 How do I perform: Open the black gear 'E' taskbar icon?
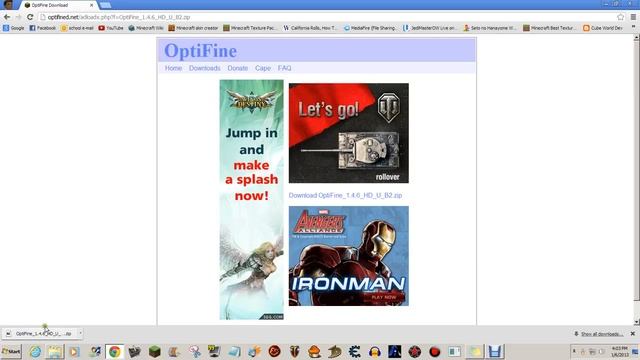[354, 351]
